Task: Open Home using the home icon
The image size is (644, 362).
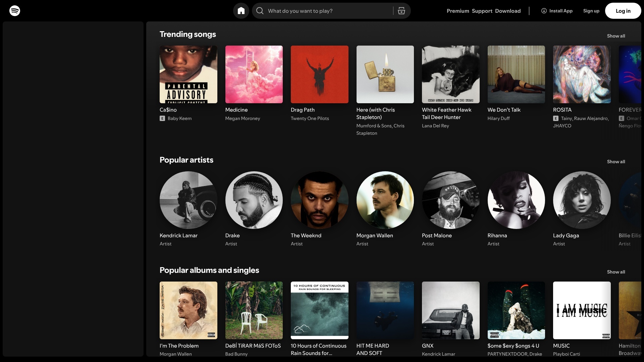Action: [241, 11]
